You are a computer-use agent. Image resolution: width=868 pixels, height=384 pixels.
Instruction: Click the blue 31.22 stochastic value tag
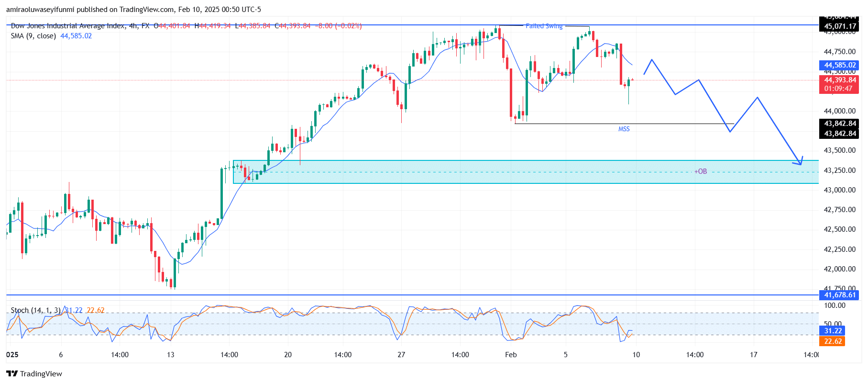832,331
